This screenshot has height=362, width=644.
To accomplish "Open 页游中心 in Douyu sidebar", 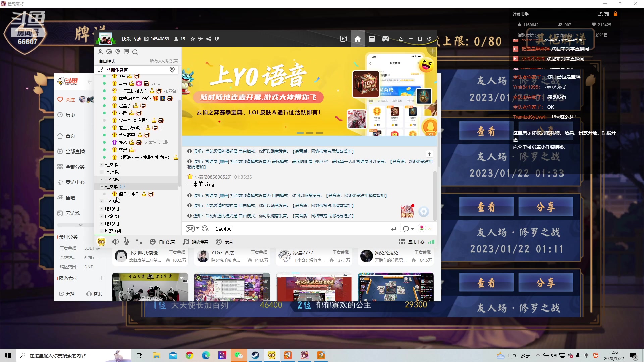I will (71, 182).
